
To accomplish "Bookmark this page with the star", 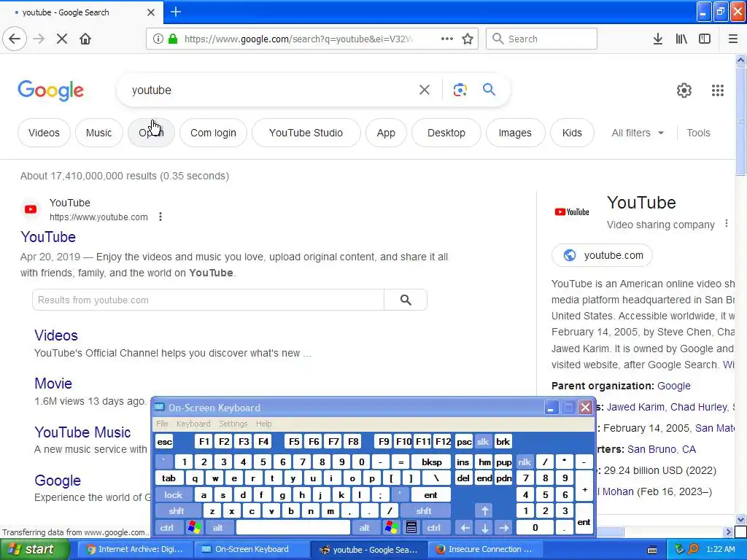I will pos(468,39).
